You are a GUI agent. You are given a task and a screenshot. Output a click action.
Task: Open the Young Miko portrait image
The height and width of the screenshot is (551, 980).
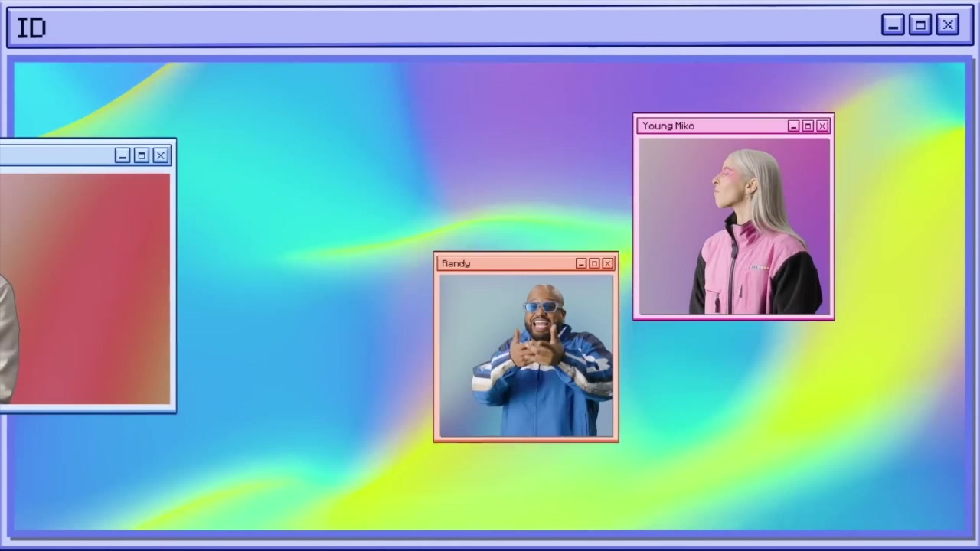734,226
